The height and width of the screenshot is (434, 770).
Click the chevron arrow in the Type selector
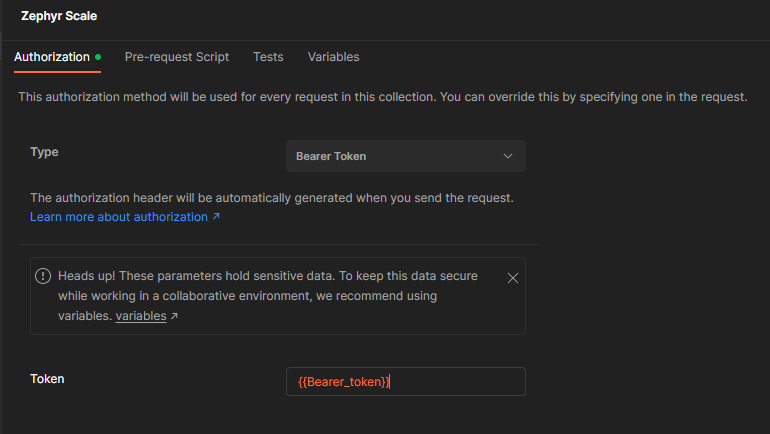(508, 156)
